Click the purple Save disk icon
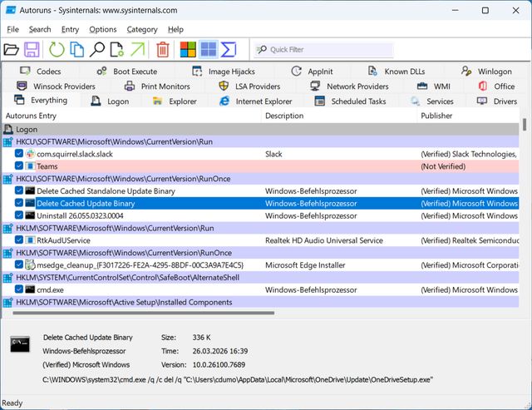The height and width of the screenshot is (410, 532). [32, 50]
